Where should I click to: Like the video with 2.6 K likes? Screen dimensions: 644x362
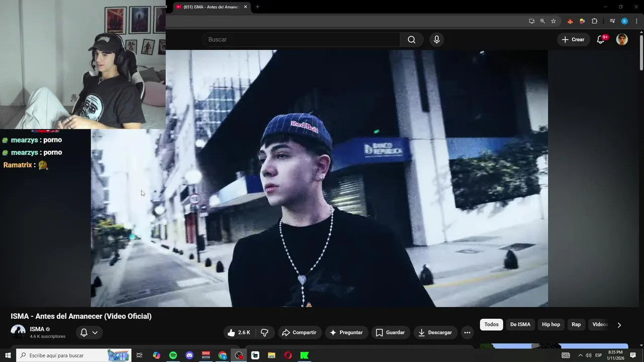(239, 332)
